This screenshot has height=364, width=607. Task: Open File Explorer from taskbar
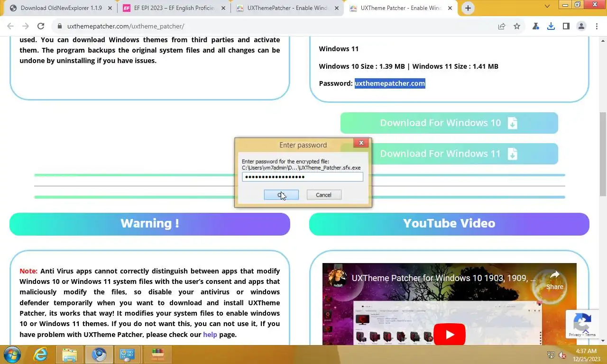pos(70,355)
